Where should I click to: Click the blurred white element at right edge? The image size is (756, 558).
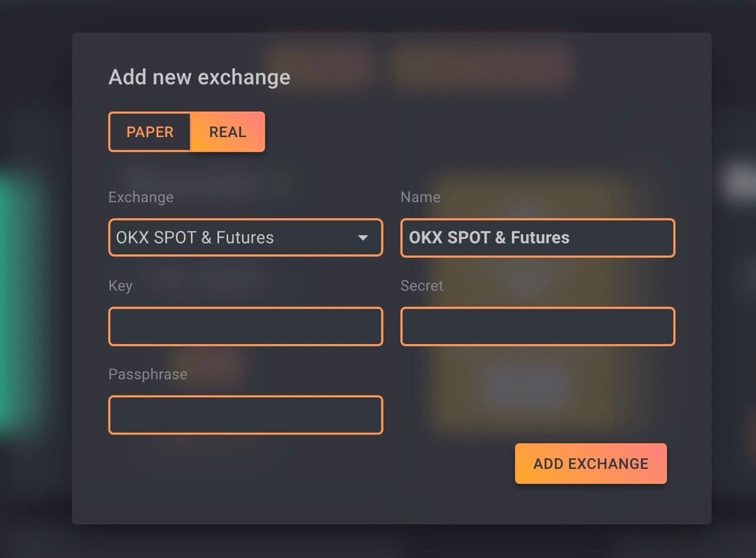tap(739, 182)
